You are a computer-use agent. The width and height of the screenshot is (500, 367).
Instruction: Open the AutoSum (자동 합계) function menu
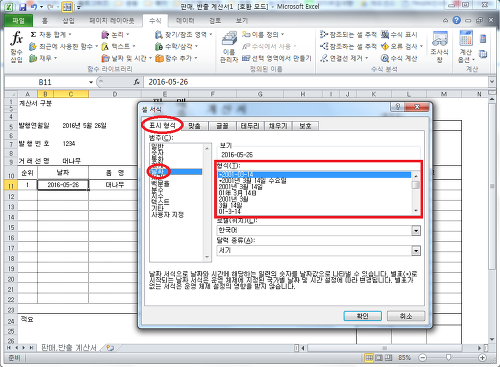click(51, 34)
